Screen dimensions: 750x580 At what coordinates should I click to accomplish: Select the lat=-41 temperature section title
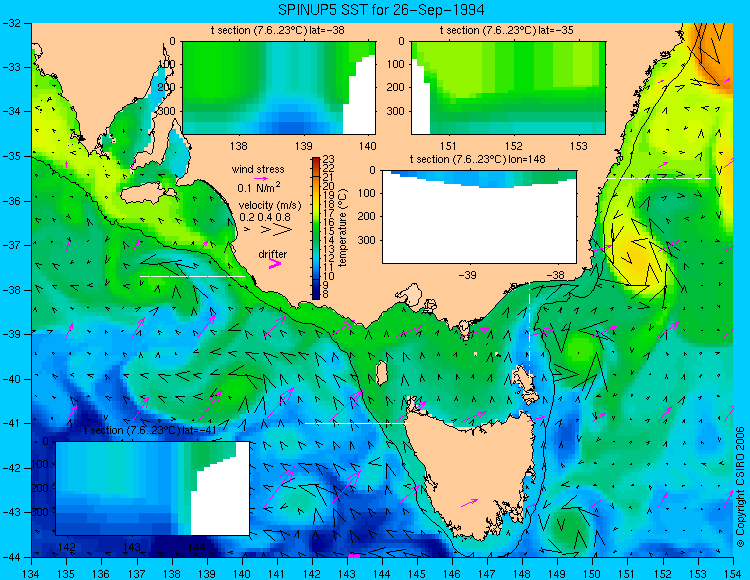point(150,430)
